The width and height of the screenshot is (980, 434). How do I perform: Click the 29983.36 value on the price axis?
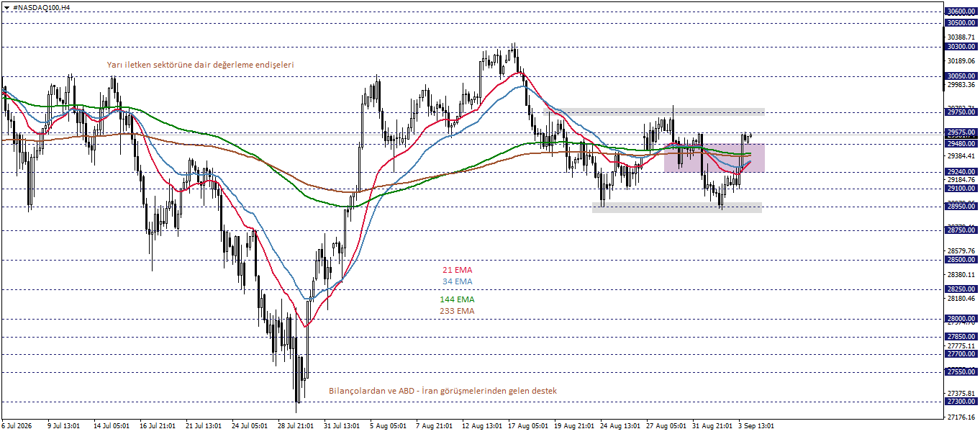click(x=962, y=84)
